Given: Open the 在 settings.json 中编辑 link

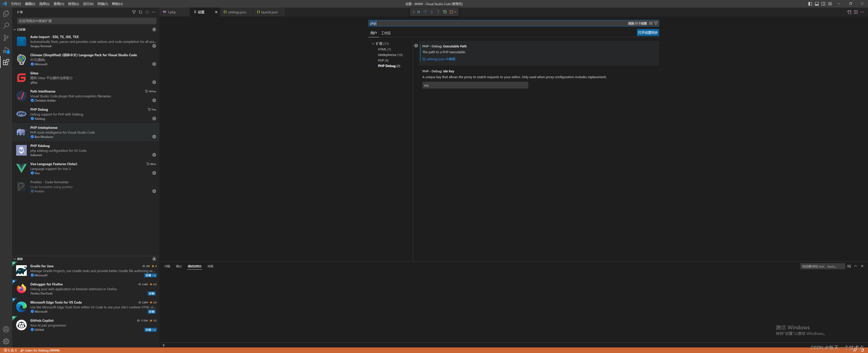Looking at the screenshot, I should click(x=439, y=58).
